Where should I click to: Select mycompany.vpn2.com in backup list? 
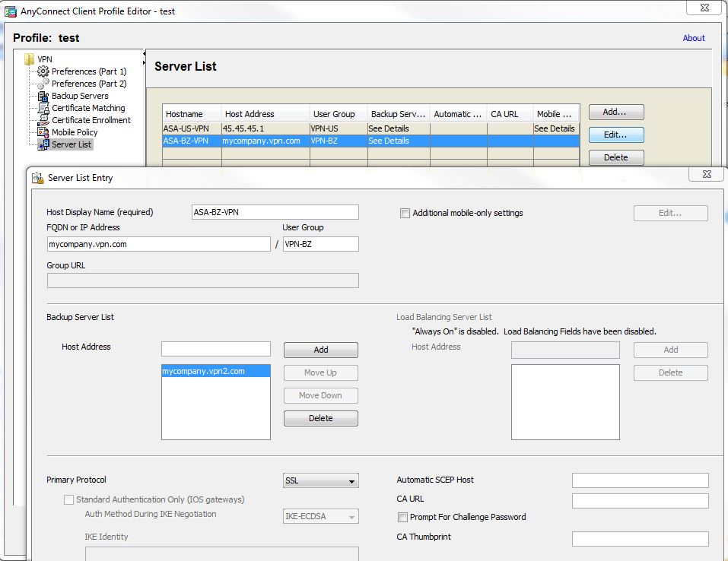(216, 371)
